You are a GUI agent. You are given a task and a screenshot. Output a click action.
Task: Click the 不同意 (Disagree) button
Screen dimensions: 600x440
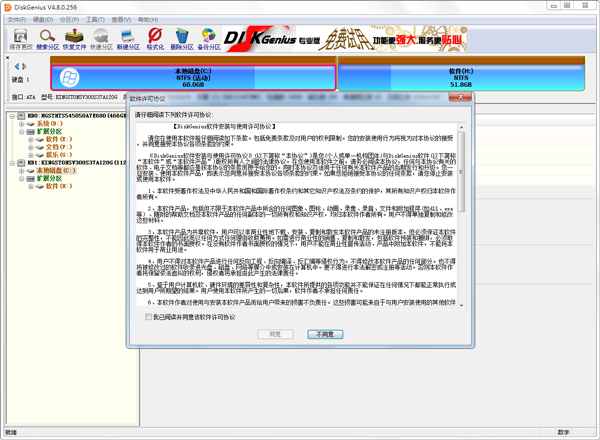click(x=325, y=334)
